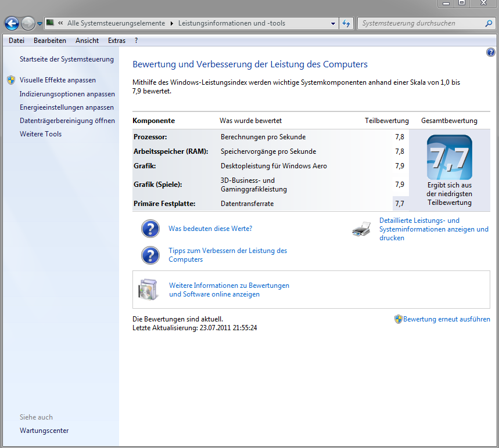
Task: Click the Letzte Aktualisierung timestamp line
Action: pyautogui.click(x=195, y=328)
